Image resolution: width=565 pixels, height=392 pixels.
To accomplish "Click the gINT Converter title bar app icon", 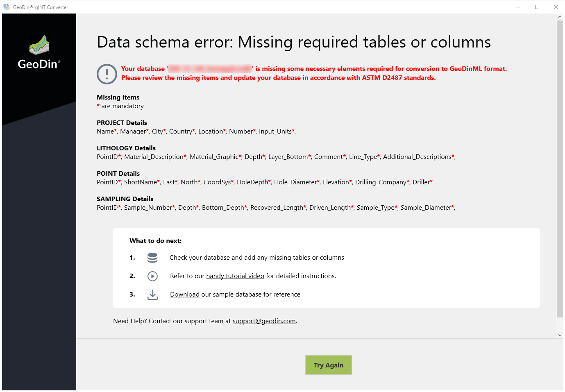I will 7,7.
